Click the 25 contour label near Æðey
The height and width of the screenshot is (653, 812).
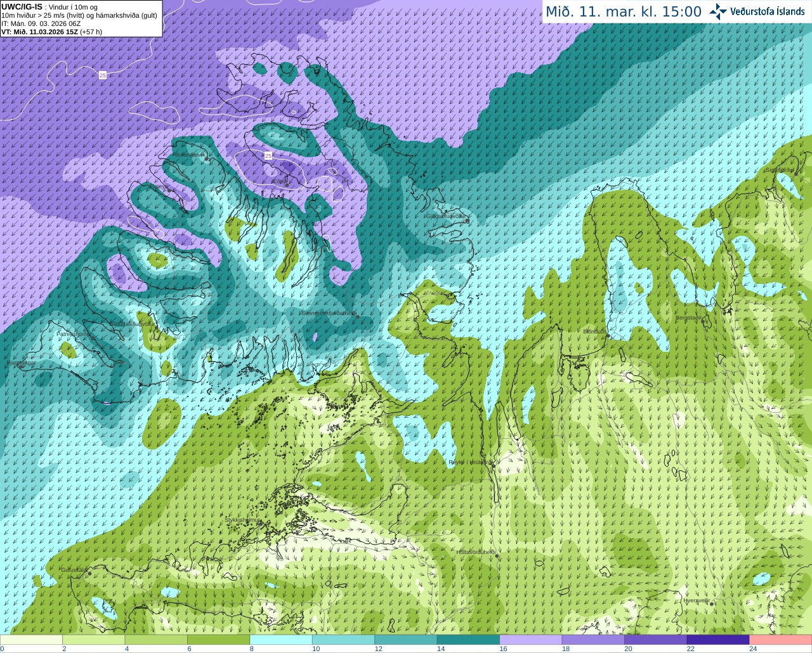[268, 155]
